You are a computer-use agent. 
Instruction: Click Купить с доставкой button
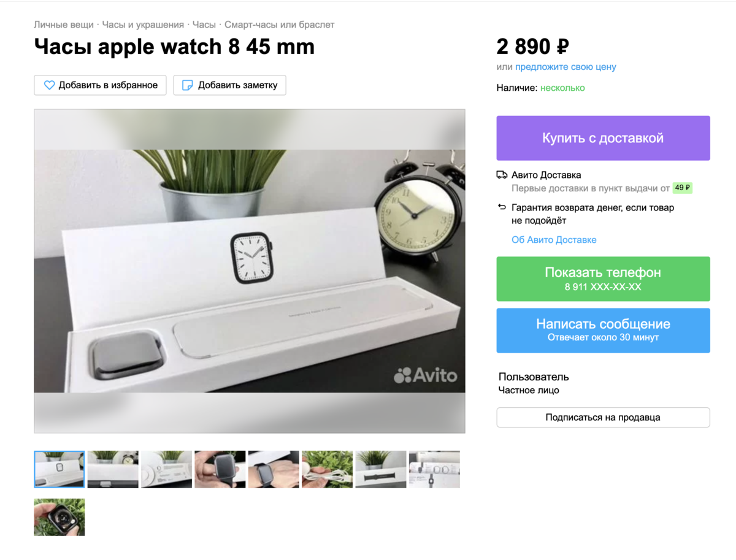(603, 138)
